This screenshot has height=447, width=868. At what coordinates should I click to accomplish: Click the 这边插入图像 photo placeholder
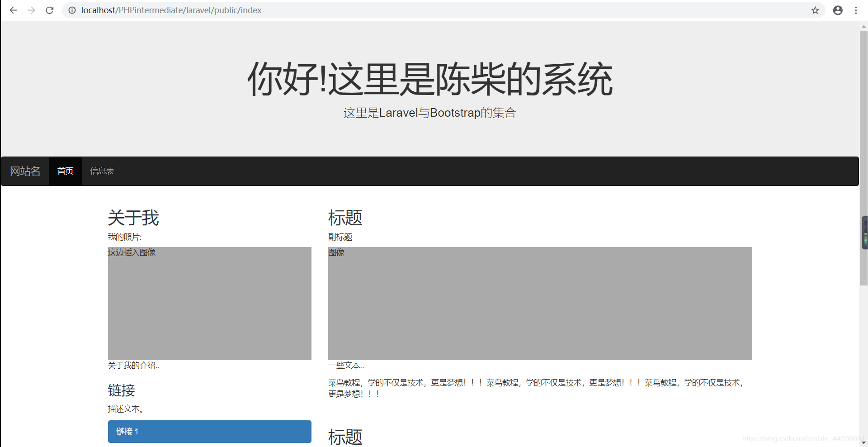point(209,303)
